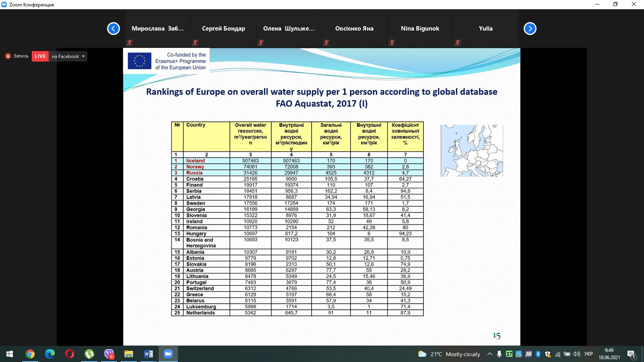Click the EU flag Erasmus+ logo
Image resolution: width=644 pixels, height=362 pixels.
pos(140,61)
